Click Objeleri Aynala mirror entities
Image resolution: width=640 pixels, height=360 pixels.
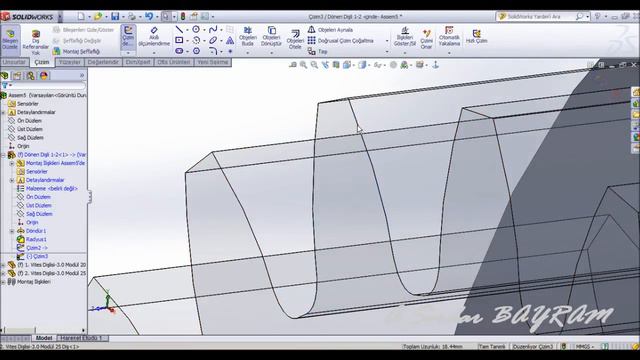tap(330, 30)
